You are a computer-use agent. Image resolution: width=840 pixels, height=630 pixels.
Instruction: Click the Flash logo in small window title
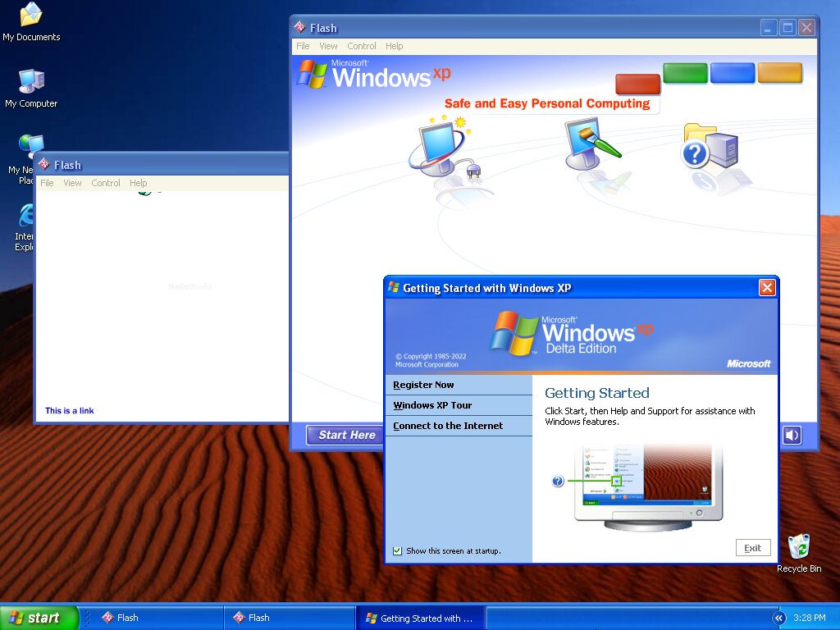tap(44, 164)
